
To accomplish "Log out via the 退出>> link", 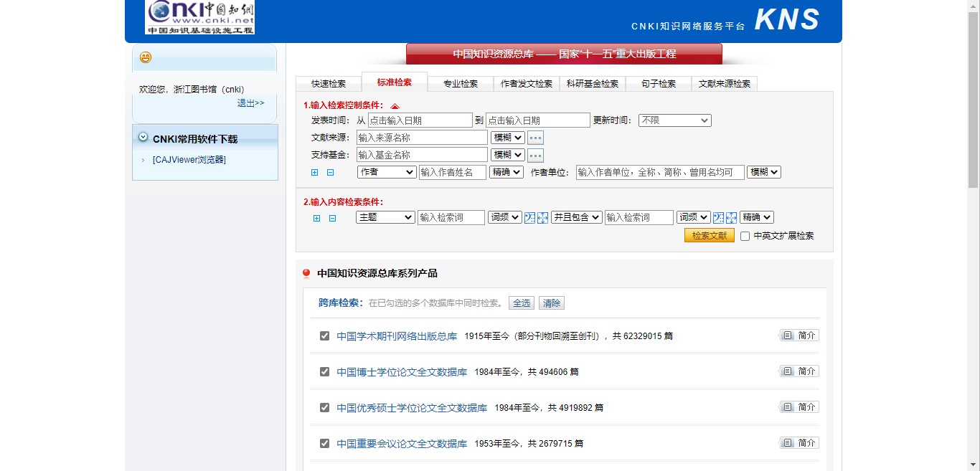I will (251, 103).
